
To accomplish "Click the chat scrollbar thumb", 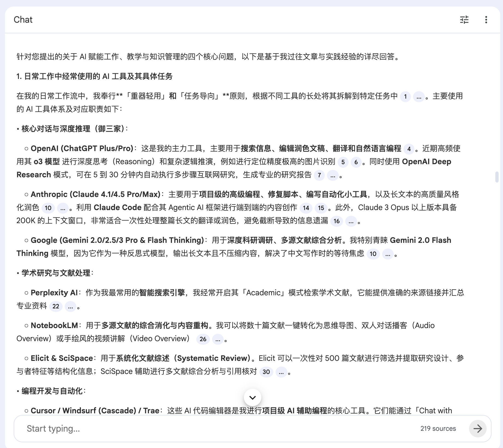I will (497, 177).
